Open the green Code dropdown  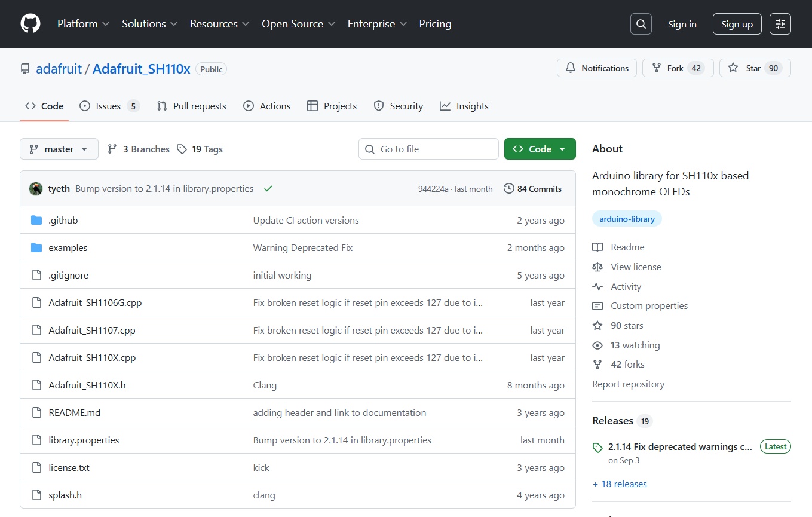tap(540, 149)
